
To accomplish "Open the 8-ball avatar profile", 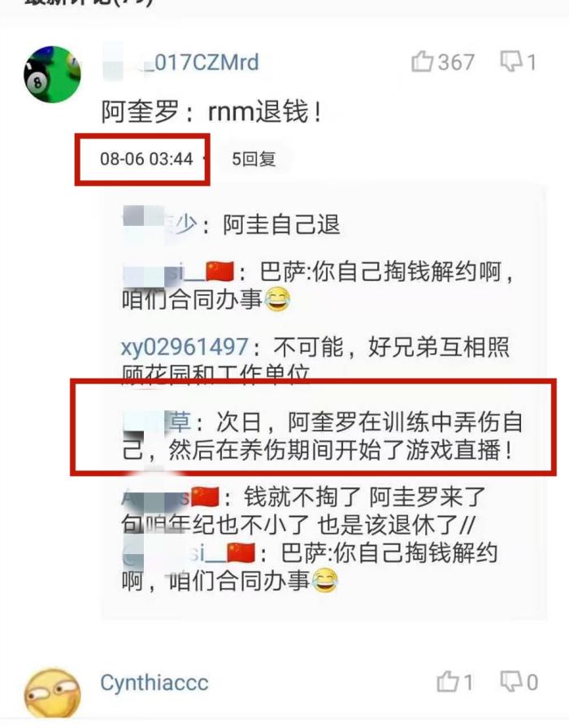I will tap(52, 74).
